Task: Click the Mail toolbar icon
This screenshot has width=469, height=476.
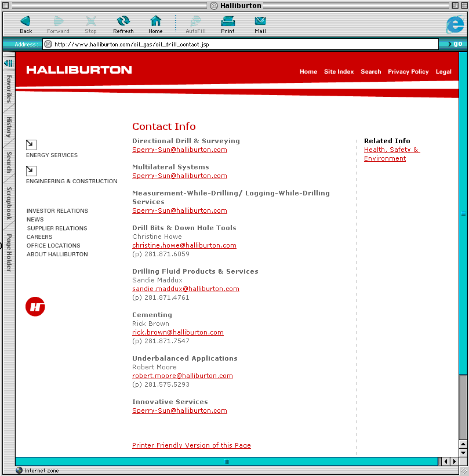Action: 260,21
